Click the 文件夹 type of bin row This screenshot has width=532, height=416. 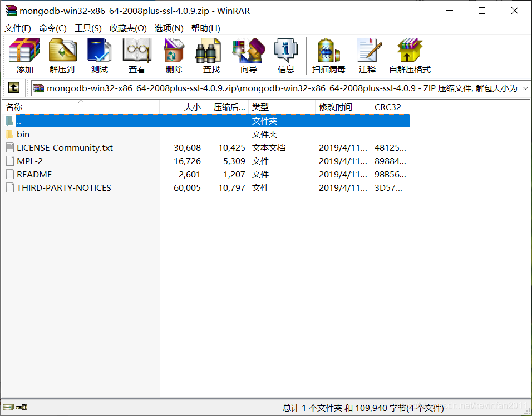pos(265,134)
